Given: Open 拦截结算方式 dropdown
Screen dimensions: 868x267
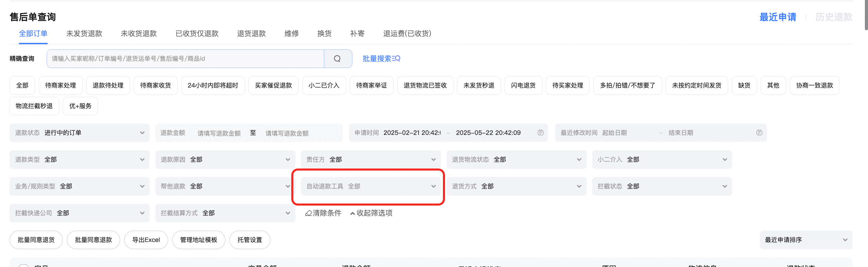Looking at the screenshot, I should 225,213.
